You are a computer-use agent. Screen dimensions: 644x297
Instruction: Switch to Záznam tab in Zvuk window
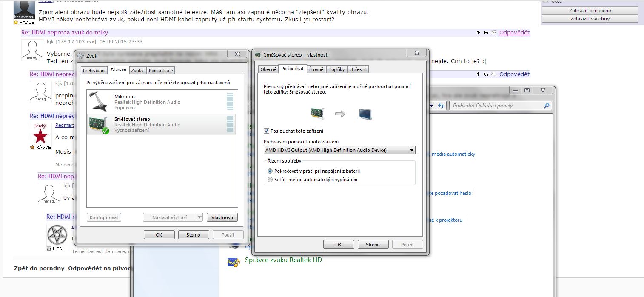118,70
